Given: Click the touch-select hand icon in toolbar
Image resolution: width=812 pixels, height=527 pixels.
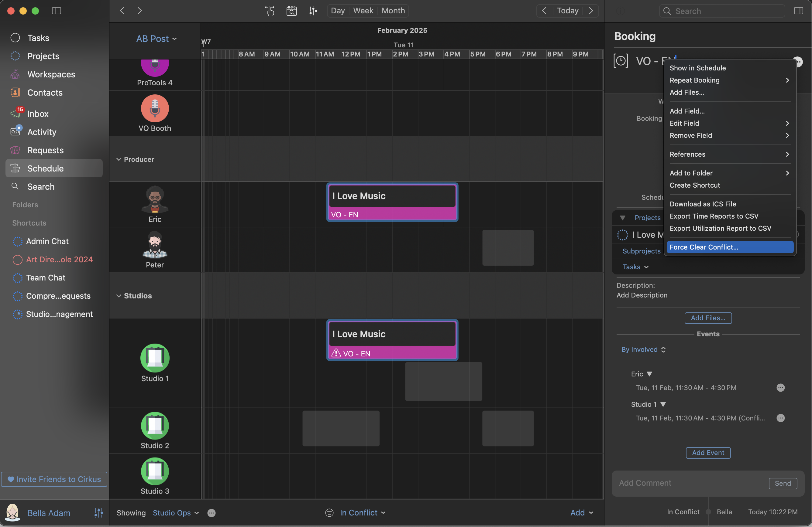Looking at the screenshot, I should pyautogui.click(x=270, y=11).
